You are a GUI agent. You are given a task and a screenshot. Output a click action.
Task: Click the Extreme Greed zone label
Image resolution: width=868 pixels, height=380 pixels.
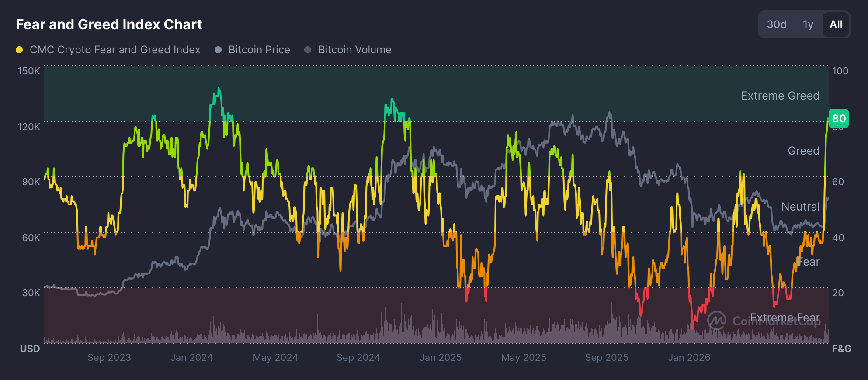780,96
